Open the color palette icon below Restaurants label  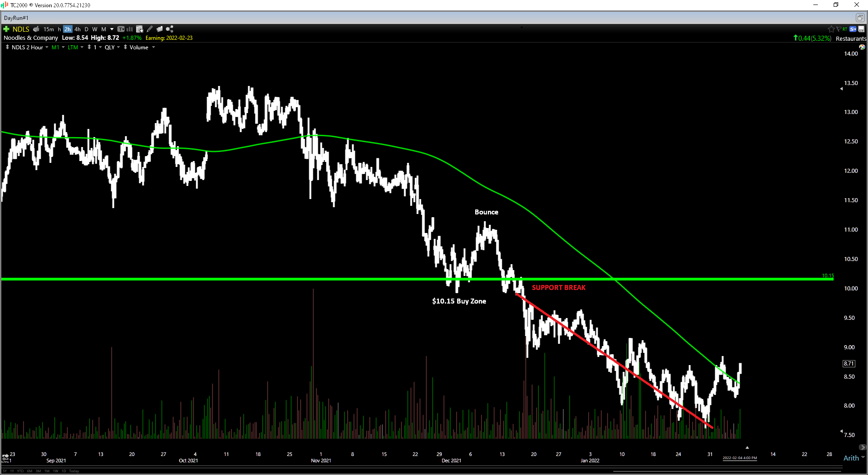tap(862, 47)
